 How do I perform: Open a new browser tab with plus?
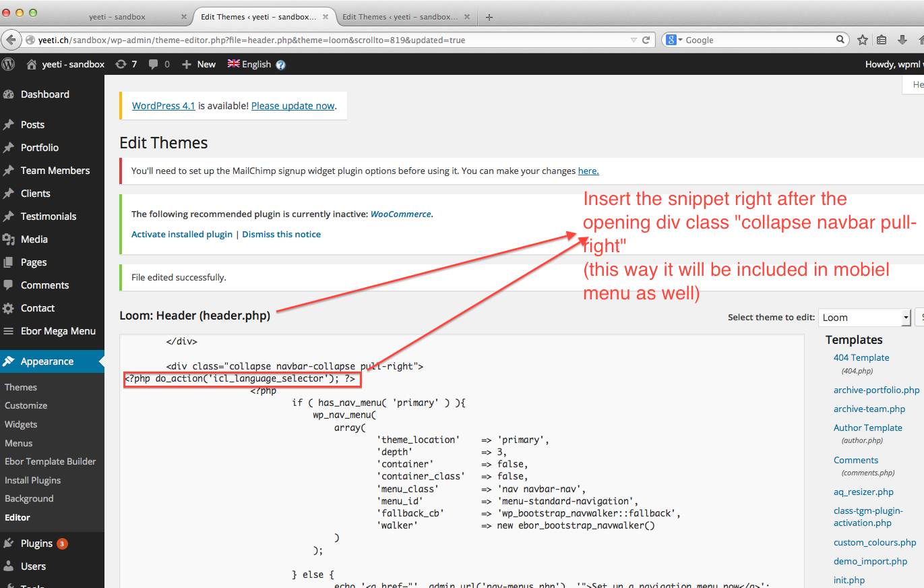[x=489, y=17]
